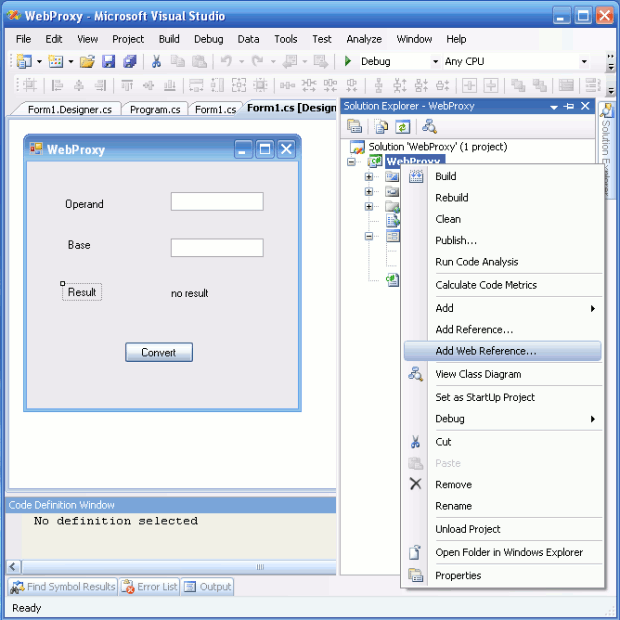Collapse the WebProxy project tree node

pyautogui.click(x=352, y=162)
